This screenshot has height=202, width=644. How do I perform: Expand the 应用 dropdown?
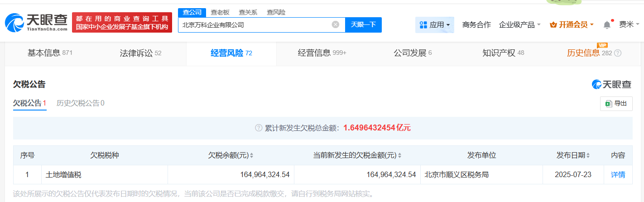[x=434, y=25]
